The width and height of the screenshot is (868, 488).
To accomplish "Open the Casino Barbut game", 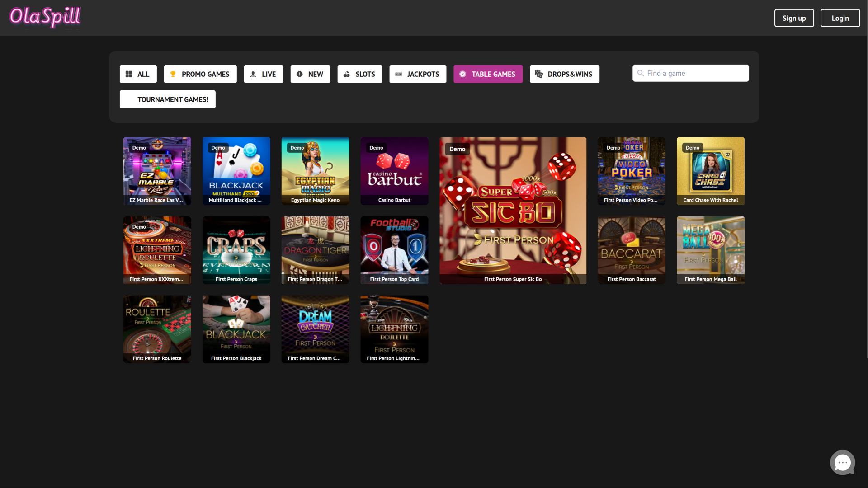I will [x=394, y=171].
